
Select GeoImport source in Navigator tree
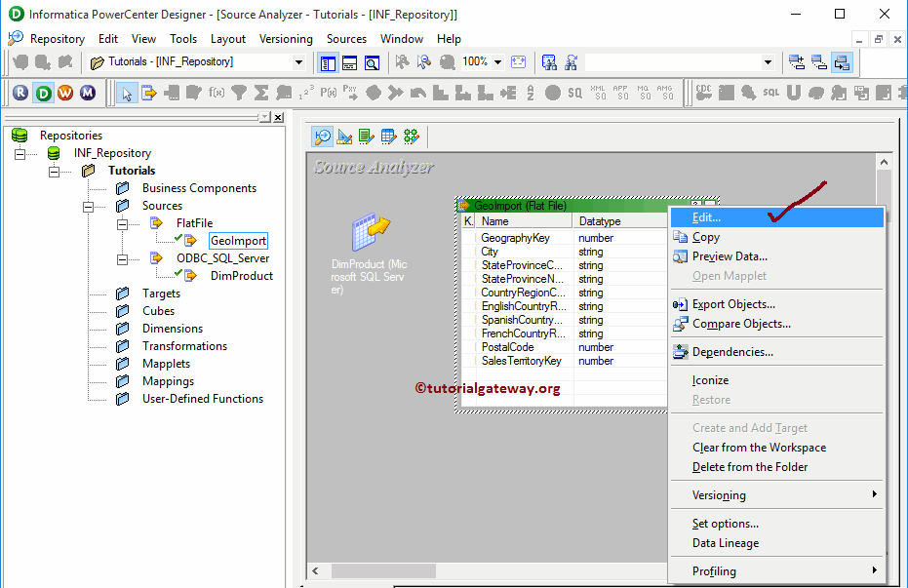pyautogui.click(x=238, y=241)
